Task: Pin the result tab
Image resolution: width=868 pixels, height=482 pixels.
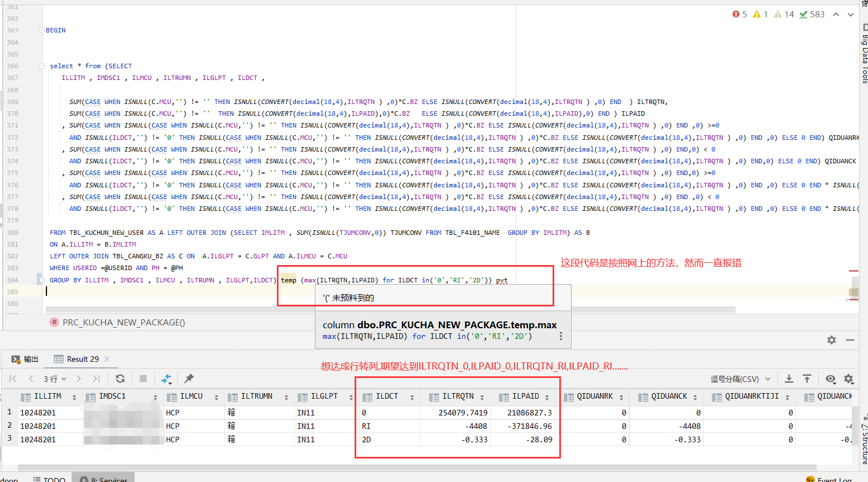Action: point(189,379)
